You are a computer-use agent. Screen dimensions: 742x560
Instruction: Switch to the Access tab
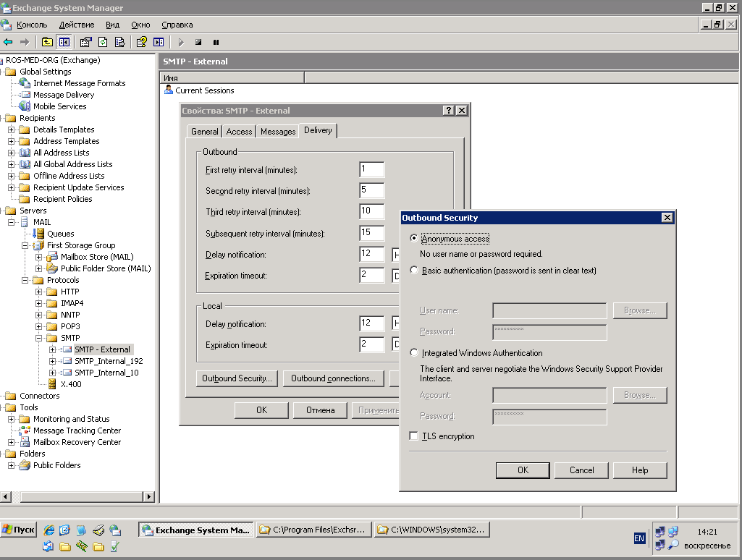[x=239, y=132]
